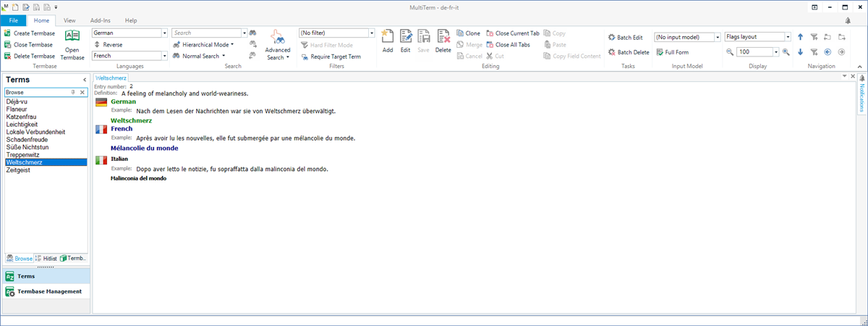Click into the Search input field
The image size is (868, 326).
[x=206, y=33]
